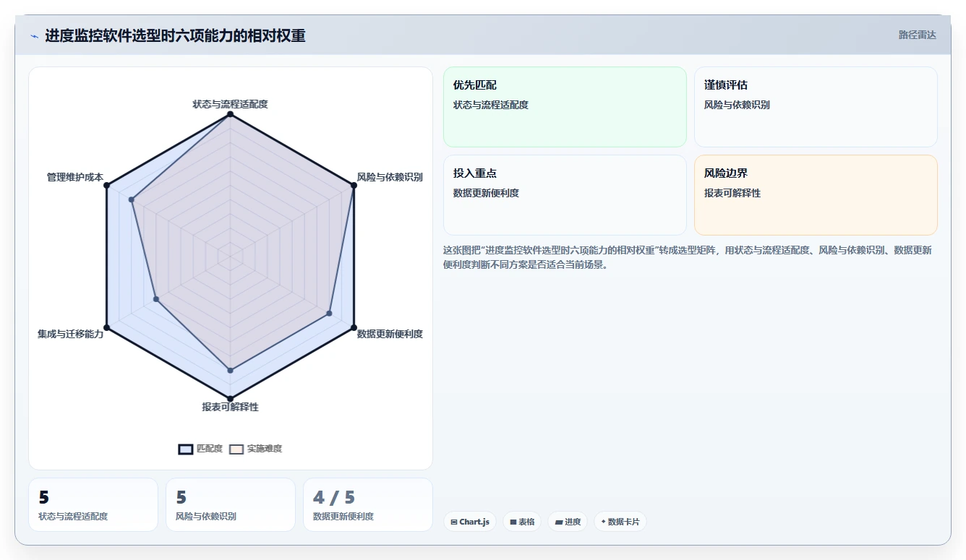Select the 数据卡片 chip
Image resolution: width=966 pixels, height=560 pixels.
(620, 522)
